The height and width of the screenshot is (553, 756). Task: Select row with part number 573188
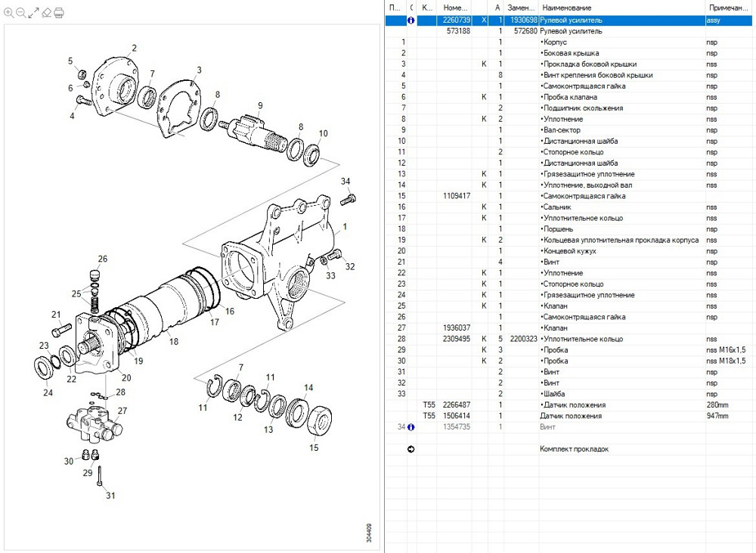pos(458,32)
